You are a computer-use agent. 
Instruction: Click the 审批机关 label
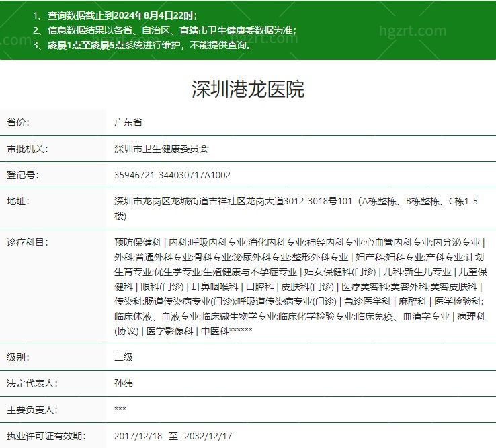pos(28,149)
